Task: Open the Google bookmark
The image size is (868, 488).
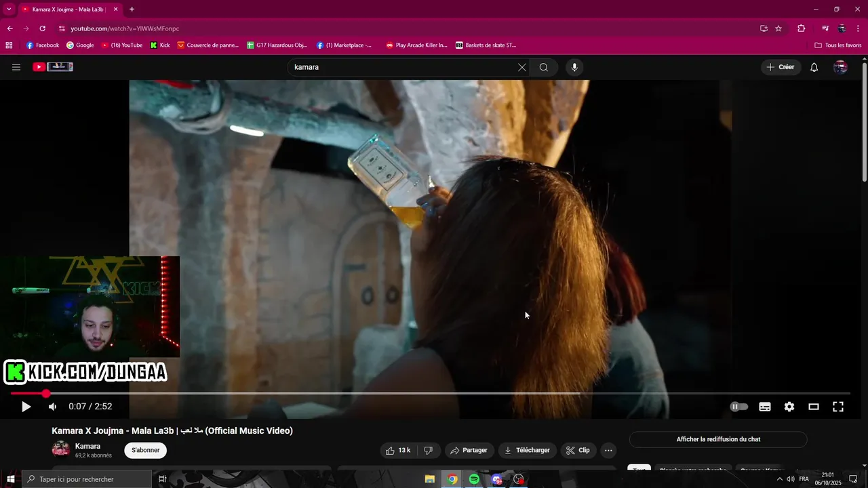Action: tap(80, 45)
